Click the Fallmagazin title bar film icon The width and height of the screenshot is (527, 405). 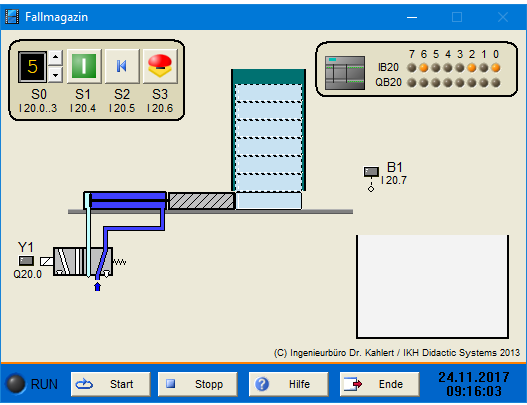coord(12,16)
